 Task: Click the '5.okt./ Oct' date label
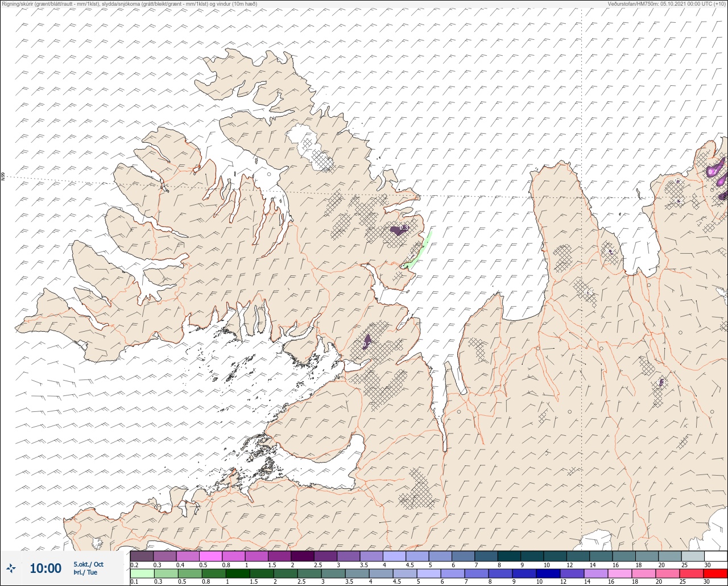pyautogui.click(x=88, y=564)
